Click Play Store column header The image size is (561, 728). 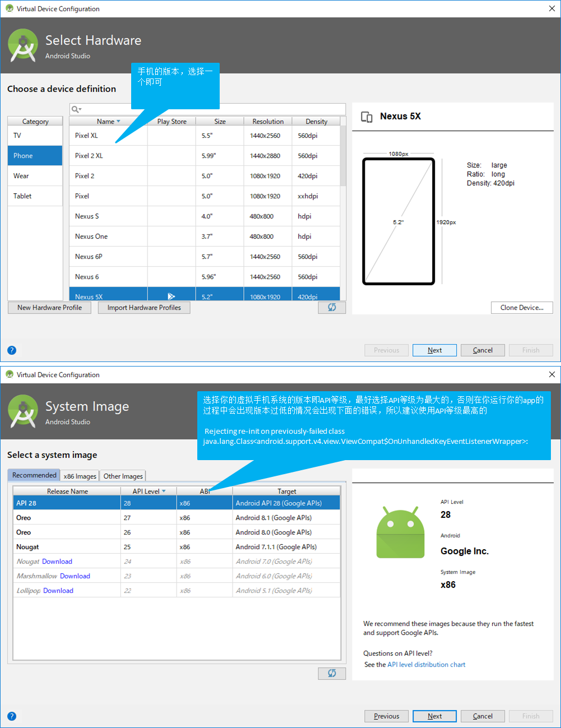[x=171, y=121]
